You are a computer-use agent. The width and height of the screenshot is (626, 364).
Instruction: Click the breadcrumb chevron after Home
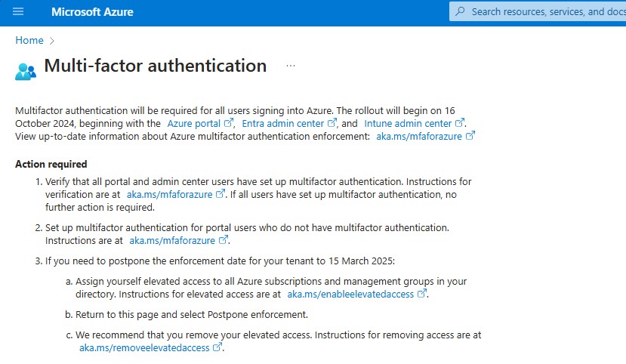[51, 41]
